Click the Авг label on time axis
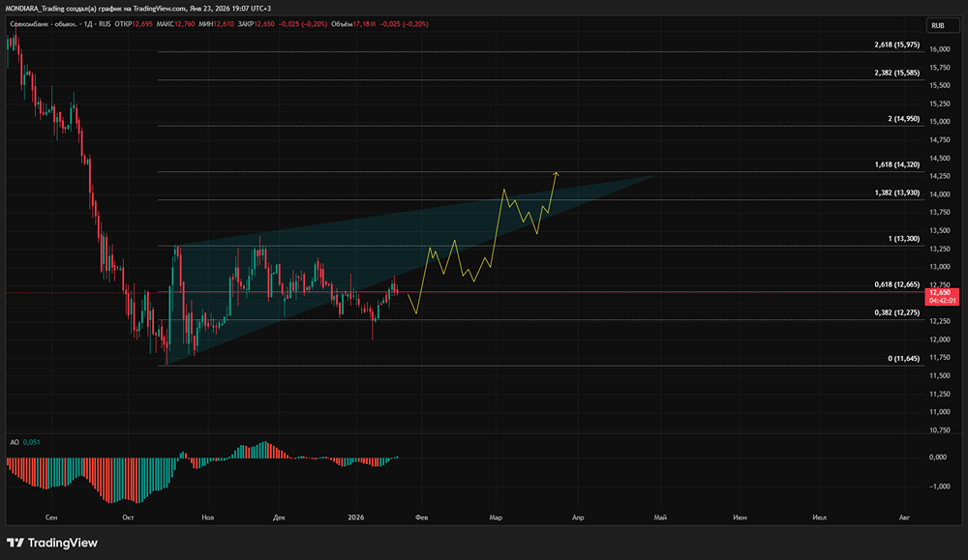Viewport: 968px width, 560px height. click(x=904, y=517)
